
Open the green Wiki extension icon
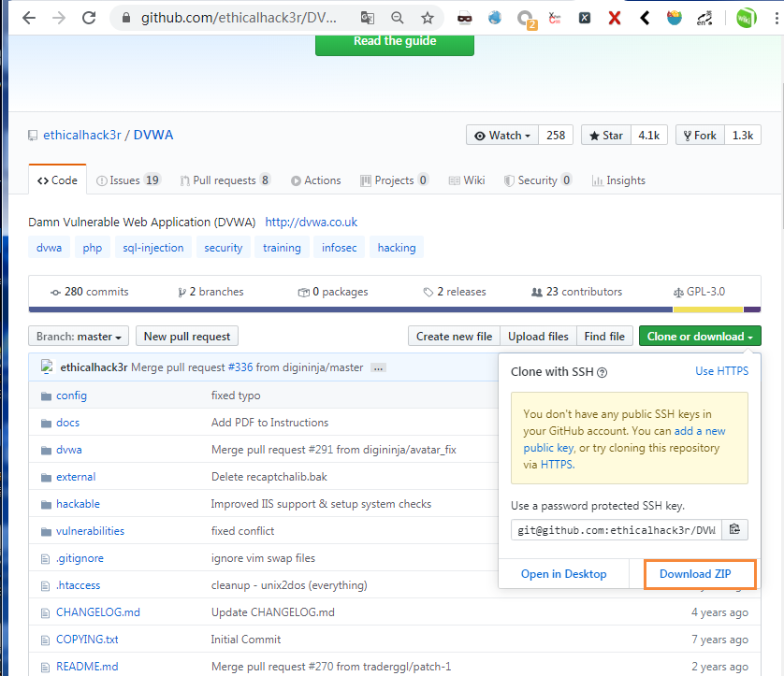coord(746,19)
